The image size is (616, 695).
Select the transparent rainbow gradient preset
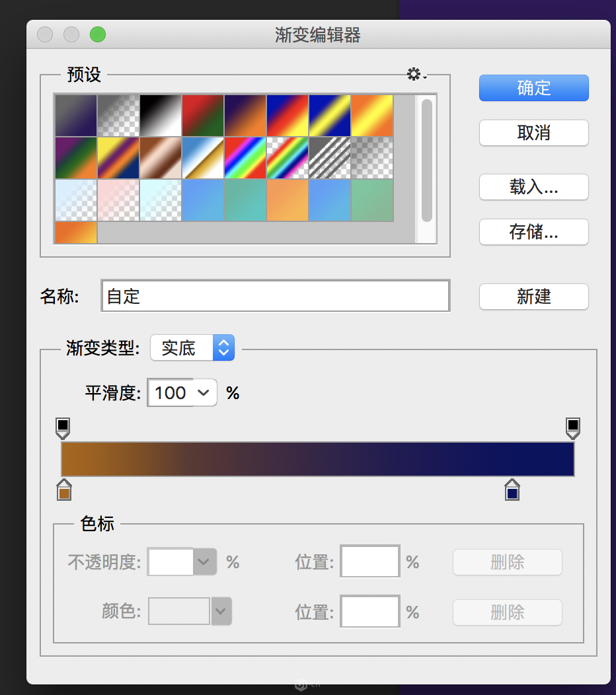pyautogui.click(x=288, y=158)
